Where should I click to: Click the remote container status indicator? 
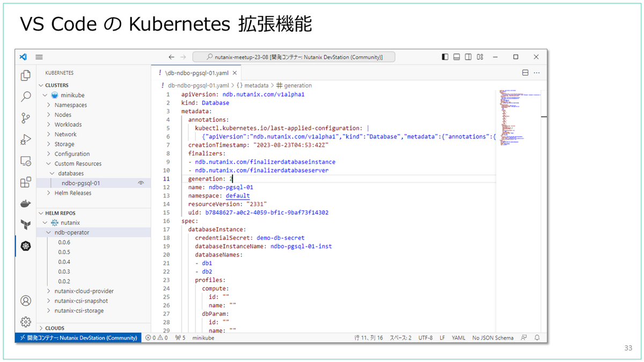click(78, 338)
